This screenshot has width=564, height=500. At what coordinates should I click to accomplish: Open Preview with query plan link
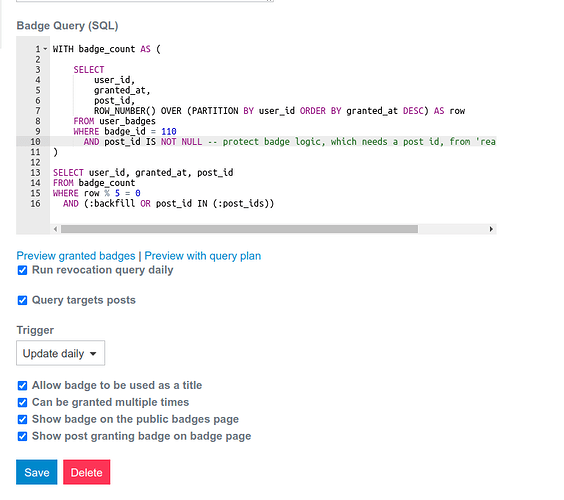[x=203, y=256]
